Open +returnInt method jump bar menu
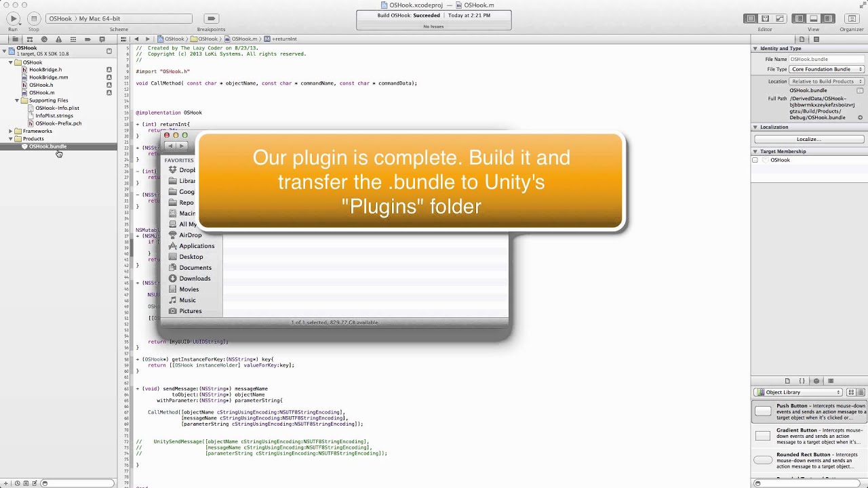 (x=281, y=39)
